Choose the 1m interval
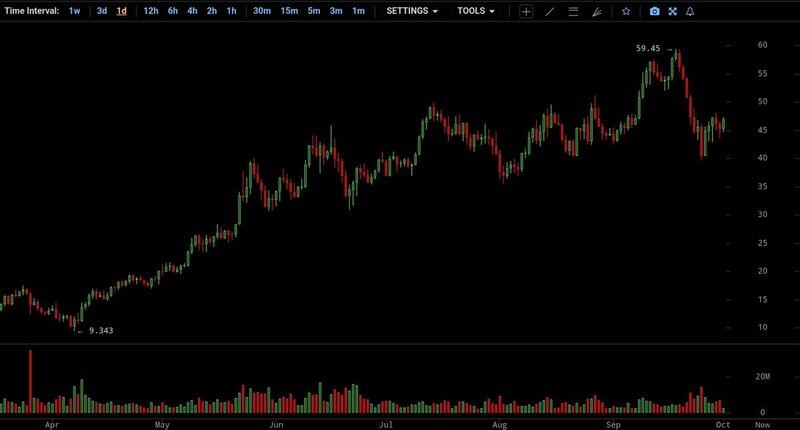Screen dimensions: 800x430 [x=358, y=11]
